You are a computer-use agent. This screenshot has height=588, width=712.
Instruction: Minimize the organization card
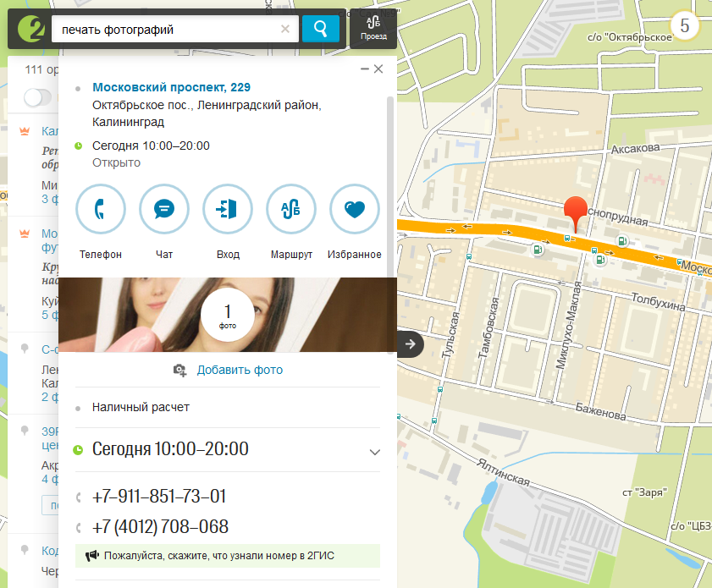click(x=364, y=69)
